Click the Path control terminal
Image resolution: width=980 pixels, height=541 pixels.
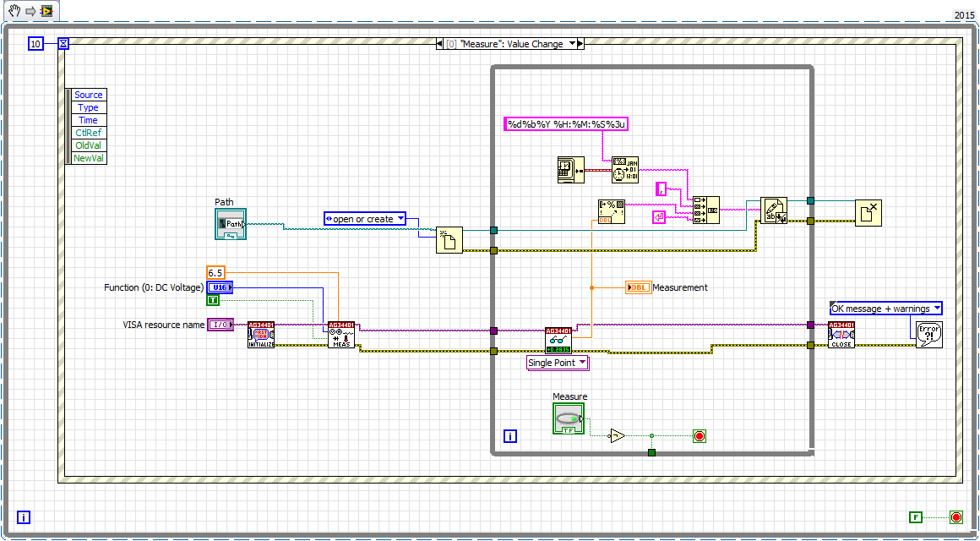231,224
